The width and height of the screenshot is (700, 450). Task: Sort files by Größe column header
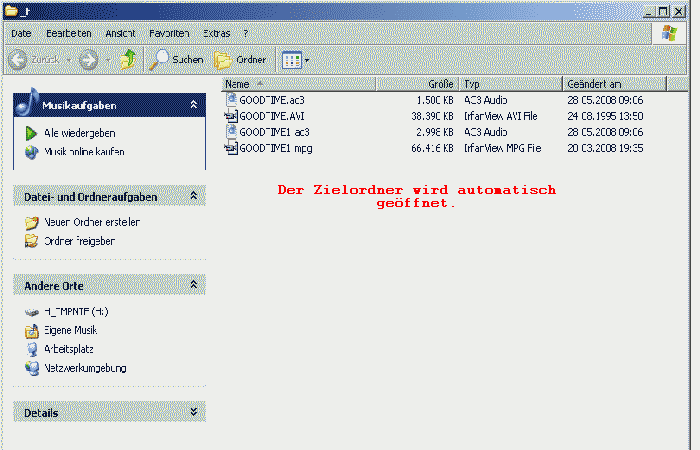pos(441,84)
